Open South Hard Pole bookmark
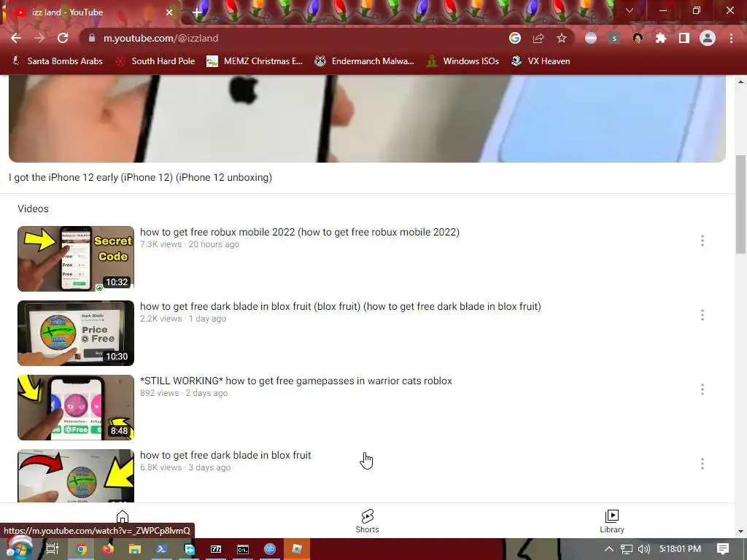Screen dimensions: 747x560 click(156, 61)
